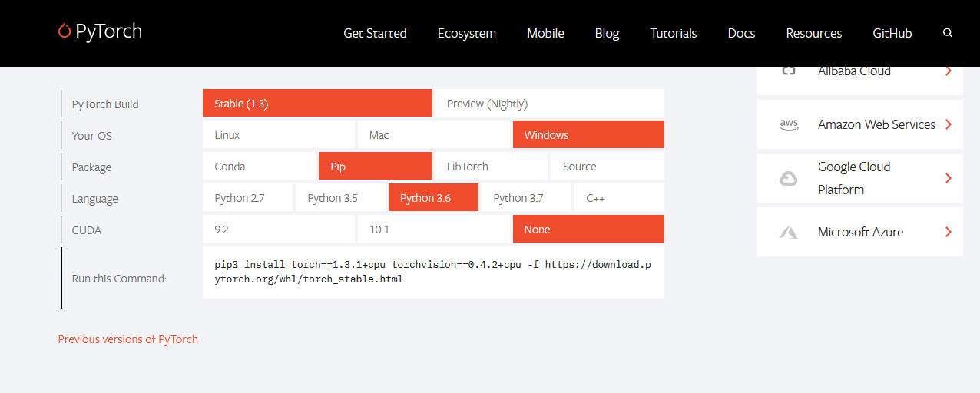Click the Language row label
Image resolution: width=980 pixels, height=393 pixels.
tap(95, 199)
